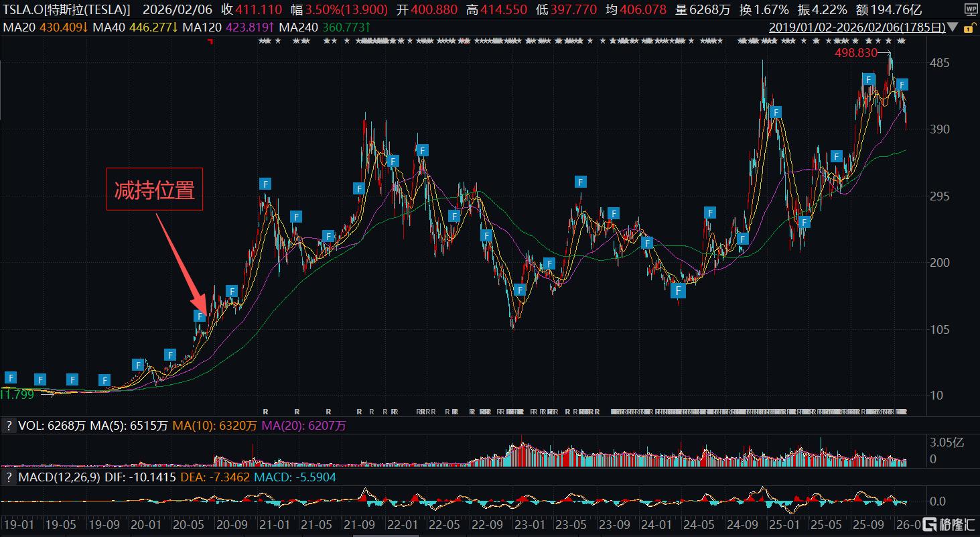Screen dimensions: 980x537
Task: Click the 498.830 high price label
Action: 856,53
